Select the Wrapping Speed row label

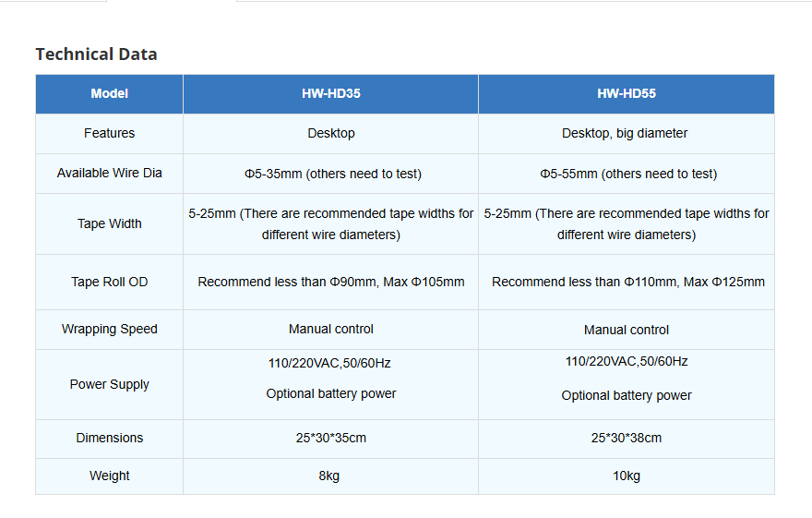click(109, 329)
